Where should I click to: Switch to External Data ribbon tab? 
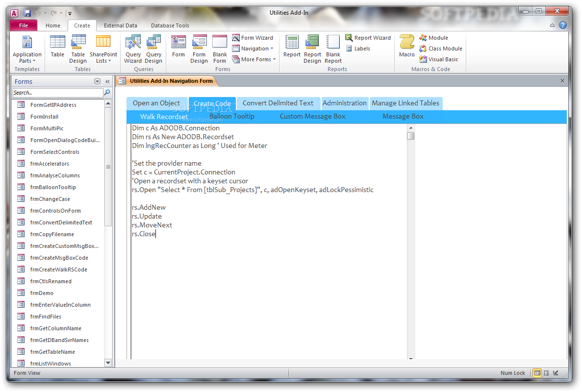[x=120, y=25]
